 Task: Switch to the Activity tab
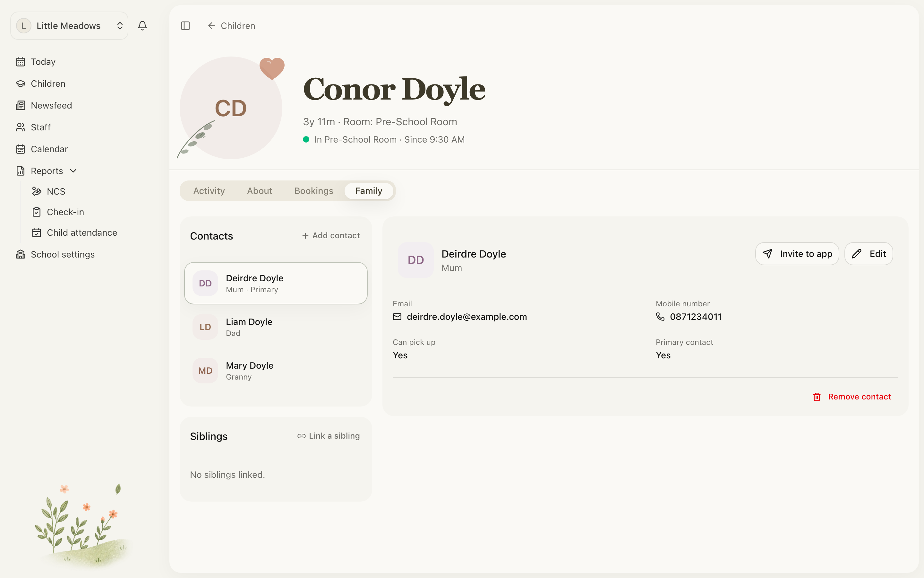(209, 191)
